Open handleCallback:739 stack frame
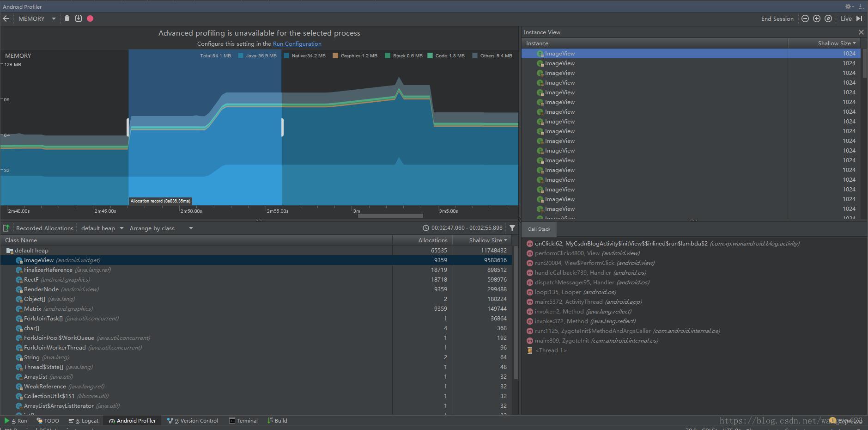This screenshot has width=868, height=430. [x=586, y=273]
